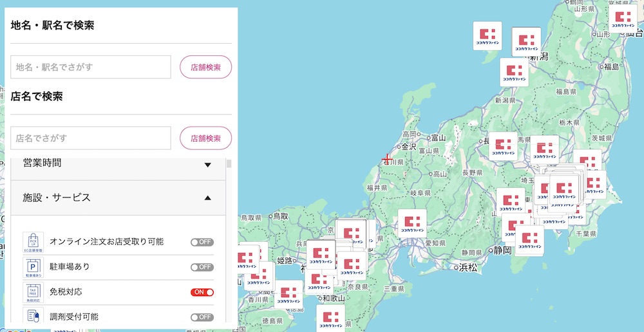This screenshot has height=332, width=644.
Task: Click the 富山県 prefecture label
Action: tap(429, 151)
